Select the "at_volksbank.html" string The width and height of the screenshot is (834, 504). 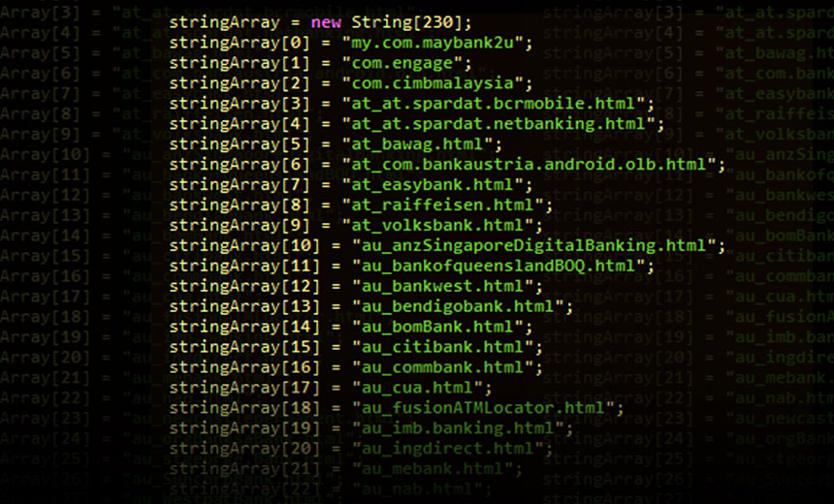click(x=437, y=226)
